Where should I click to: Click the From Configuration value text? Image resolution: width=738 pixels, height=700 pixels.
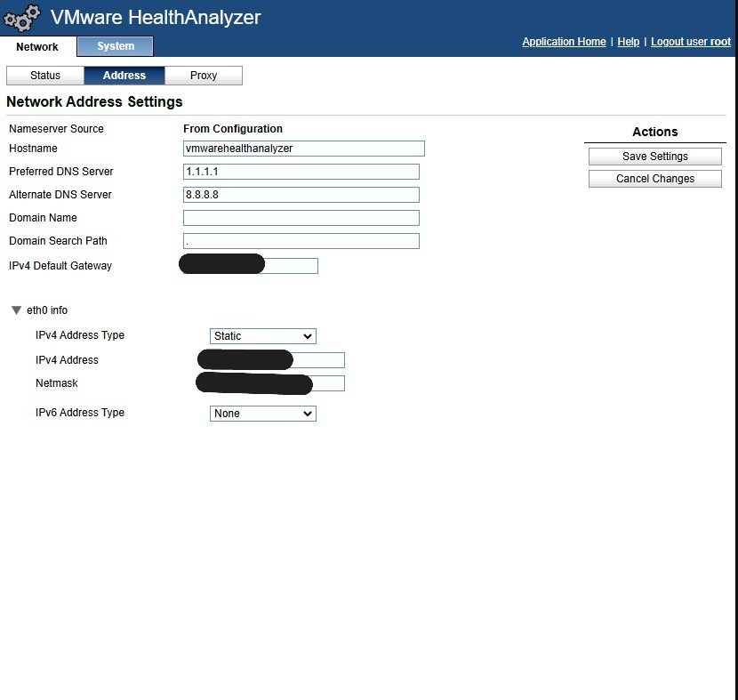pos(233,128)
